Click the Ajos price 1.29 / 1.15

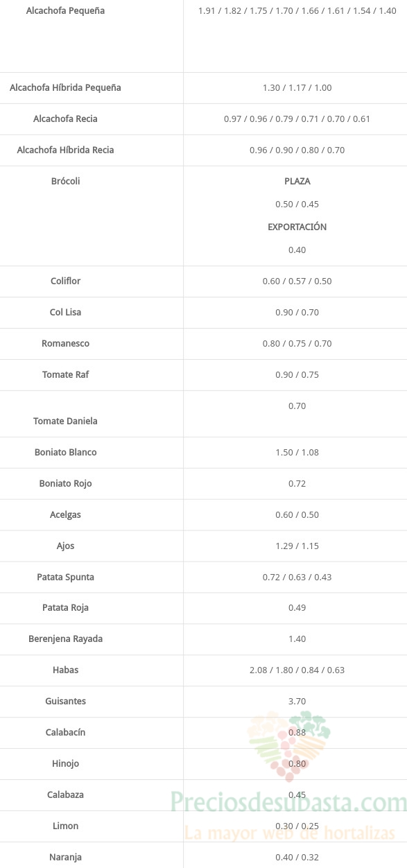pyautogui.click(x=297, y=546)
